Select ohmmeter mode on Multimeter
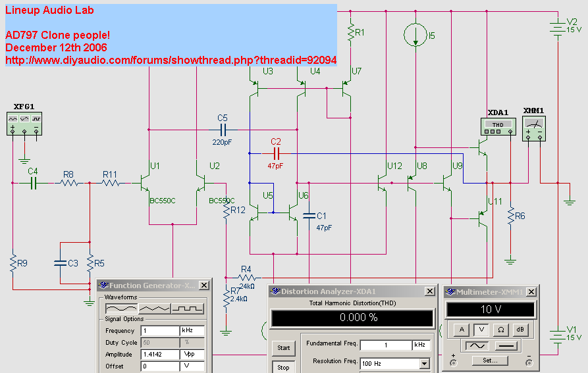The height and width of the screenshot is (373, 588). 501,330
